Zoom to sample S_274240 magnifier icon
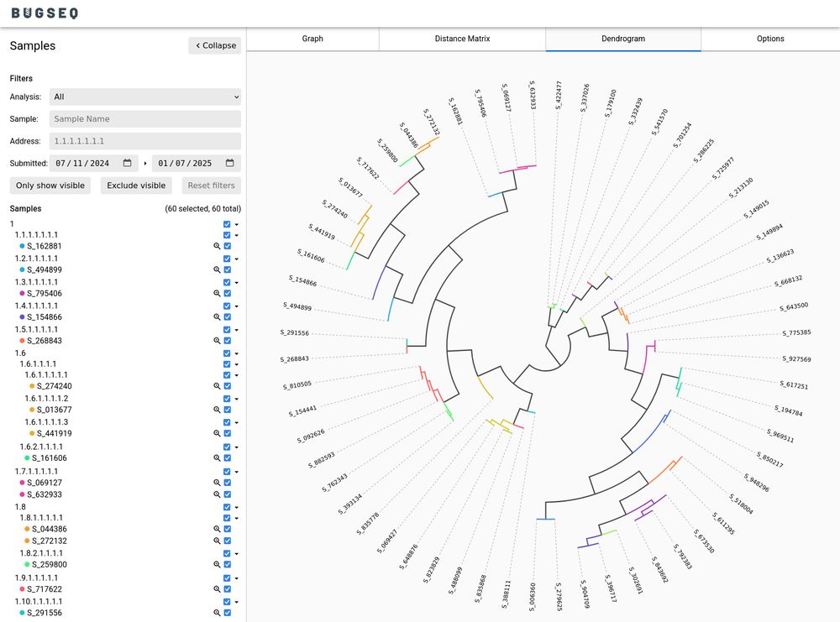The width and height of the screenshot is (840, 622). [x=217, y=386]
